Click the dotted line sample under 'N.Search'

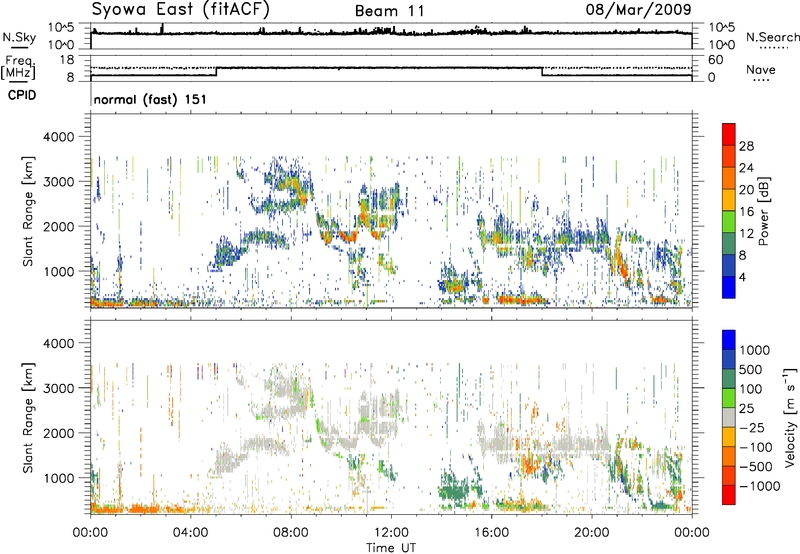773,47
